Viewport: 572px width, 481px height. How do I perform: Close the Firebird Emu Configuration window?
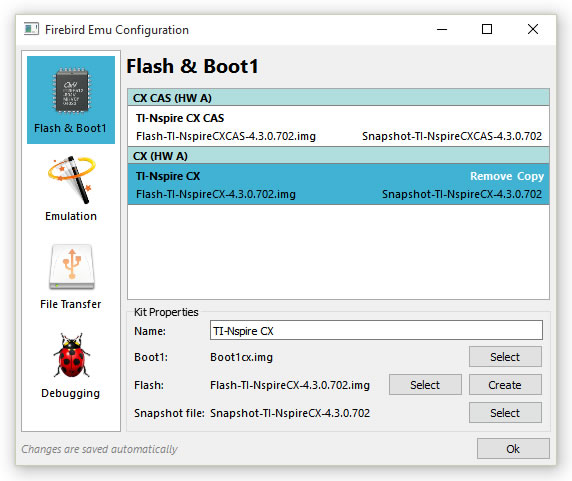[x=533, y=29]
